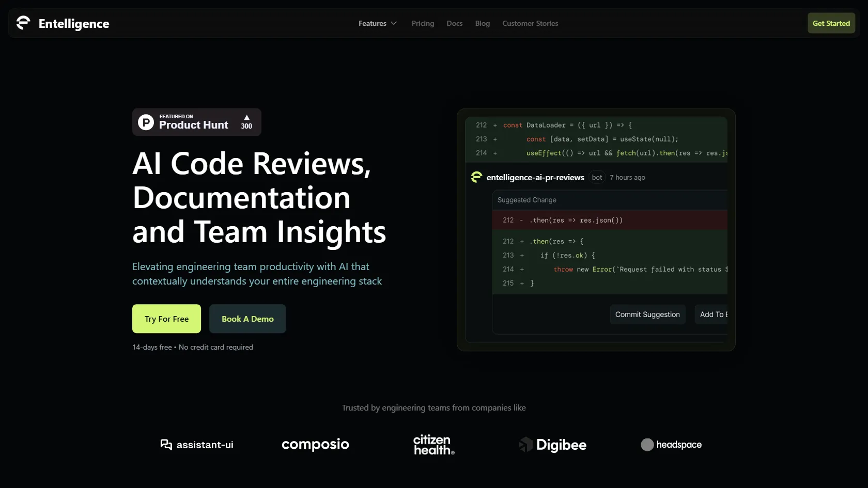Click the chevron next to Features
The height and width of the screenshot is (488, 868).
pos(394,23)
